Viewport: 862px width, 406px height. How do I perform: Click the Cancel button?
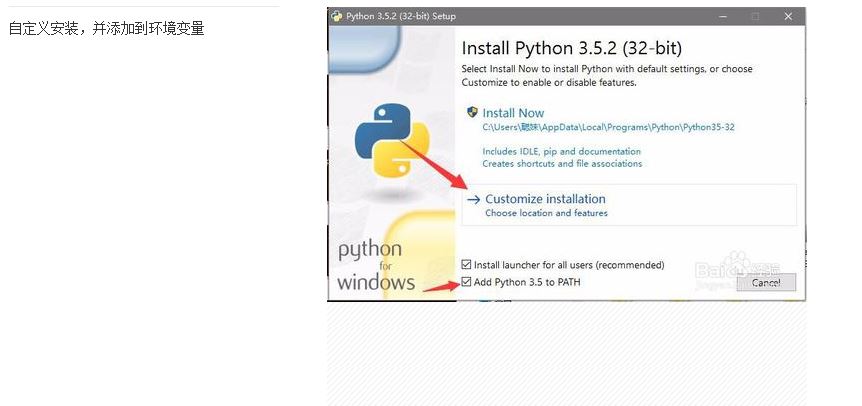(x=766, y=282)
